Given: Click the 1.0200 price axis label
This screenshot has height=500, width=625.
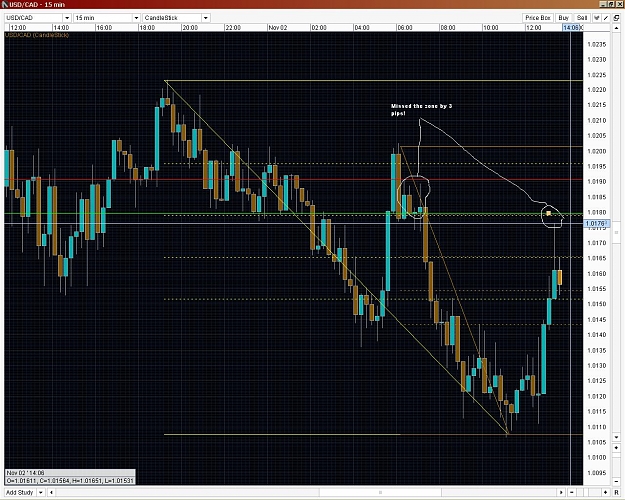Looking at the screenshot, I should [597, 152].
